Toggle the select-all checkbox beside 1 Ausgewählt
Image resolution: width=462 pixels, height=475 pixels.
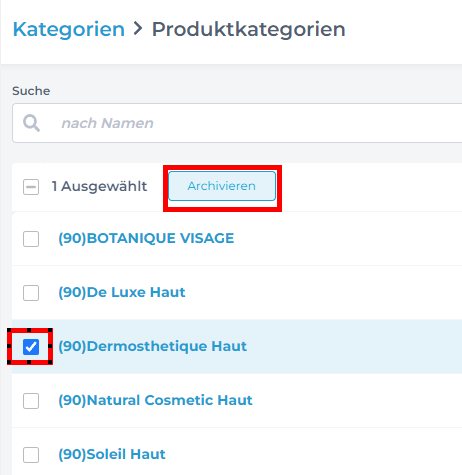coord(31,187)
